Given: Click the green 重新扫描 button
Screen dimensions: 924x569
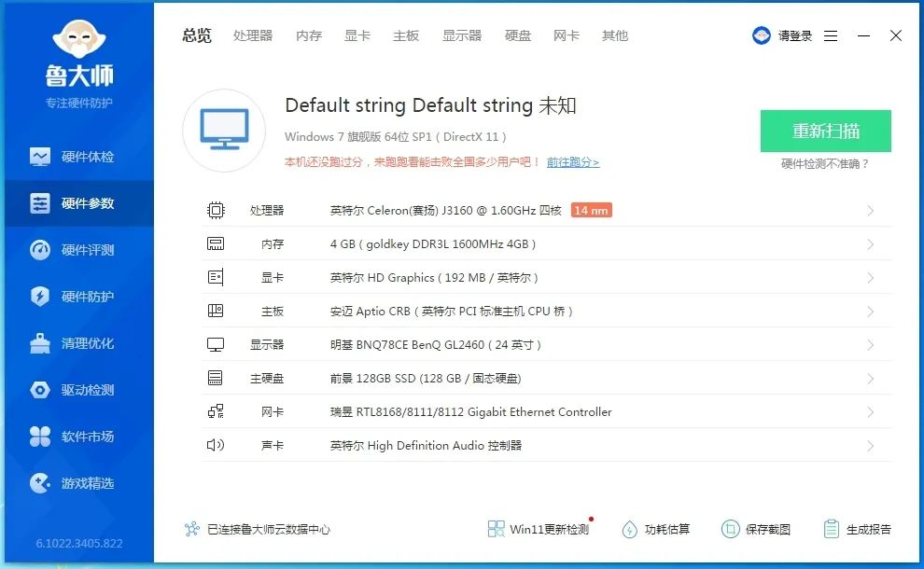Looking at the screenshot, I should [x=826, y=131].
